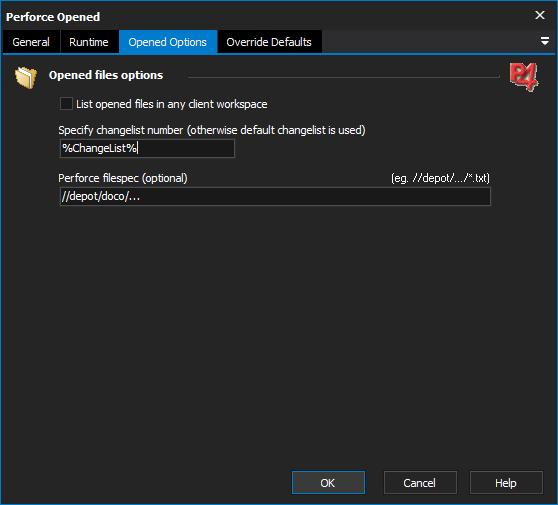Close the Perforce Opened dialog

pos(540,15)
